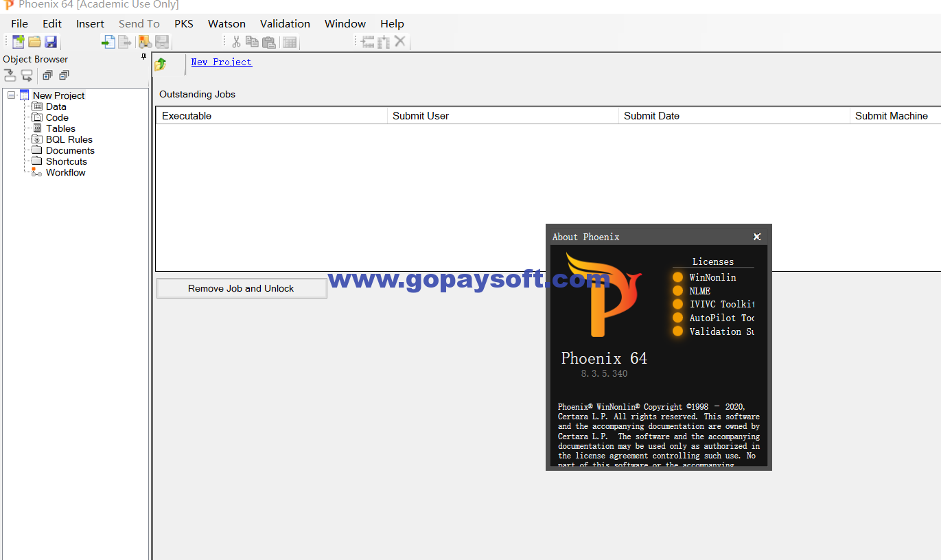941x560 pixels.
Task: Click the Submit User column header
Action: tap(503, 116)
